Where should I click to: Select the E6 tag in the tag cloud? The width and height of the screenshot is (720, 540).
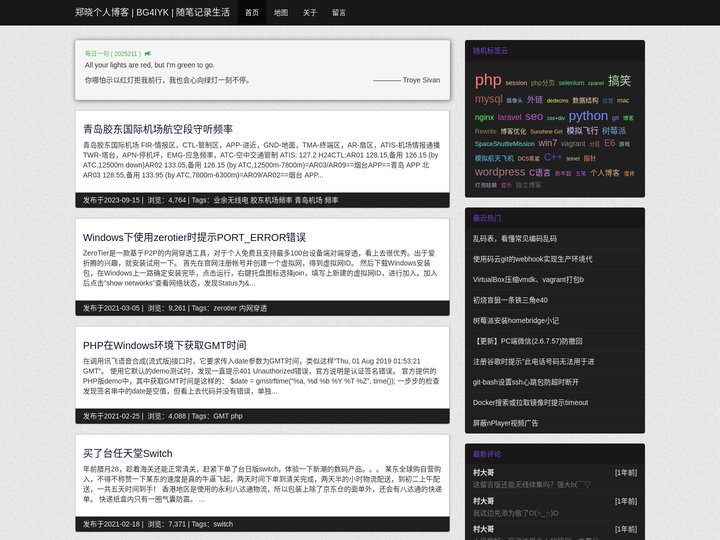pyautogui.click(x=610, y=143)
